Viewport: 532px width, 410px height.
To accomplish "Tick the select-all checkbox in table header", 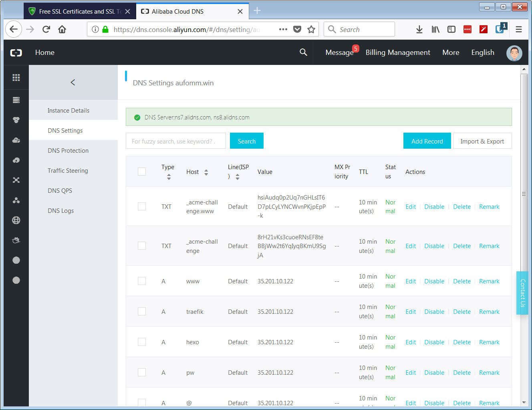I will (142, 172).
